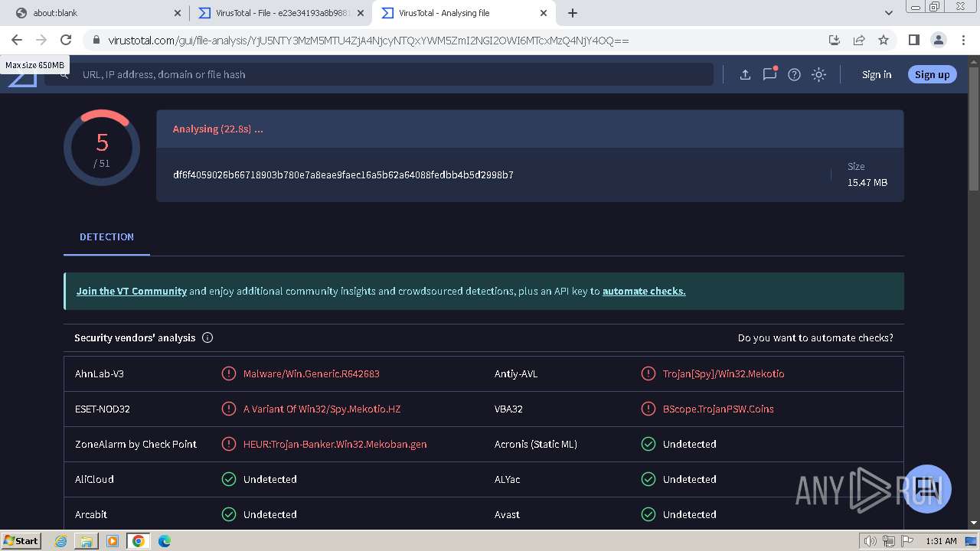
Task: Select the VirusTotal - Analysing file tab
Action: click(464, 13)
